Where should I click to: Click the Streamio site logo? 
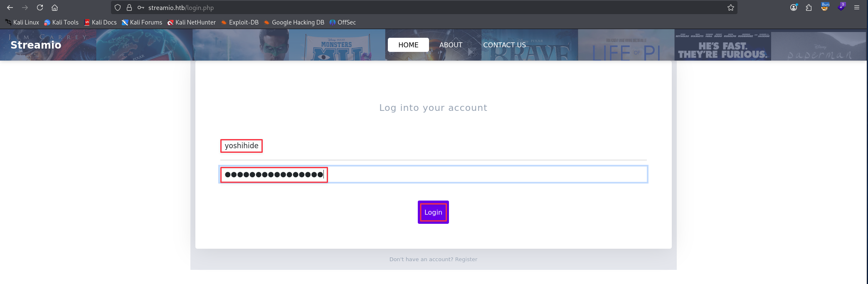36,45
